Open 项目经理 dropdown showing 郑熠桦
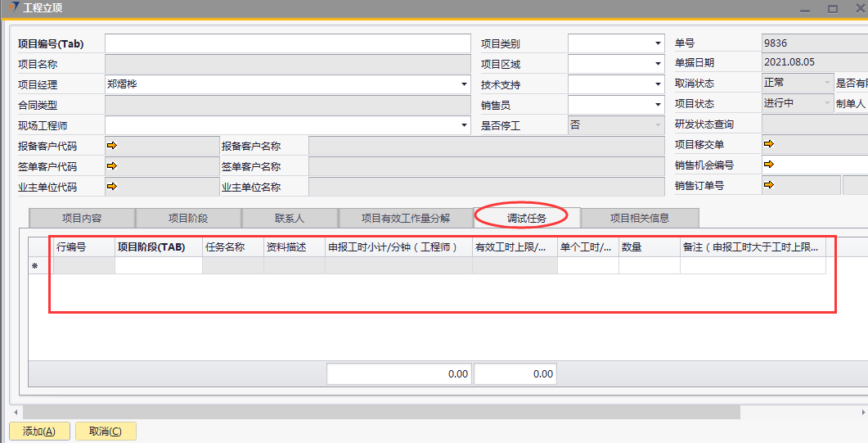The image size is (868, 443). pyautogui.click(x=464, y=84)
